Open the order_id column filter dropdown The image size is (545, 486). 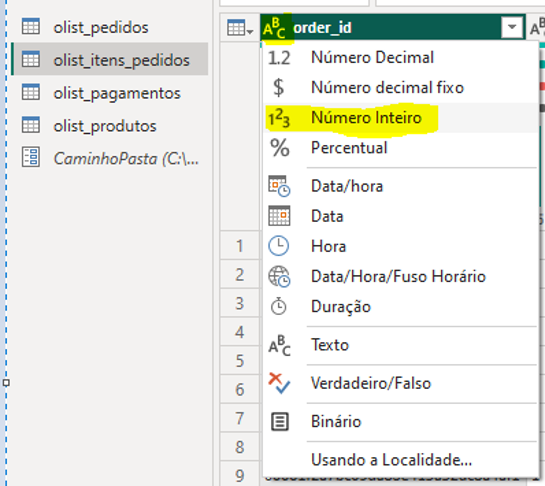click(512, 27)
